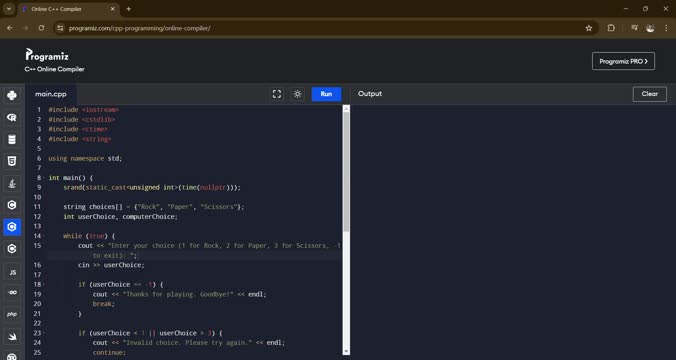Switch to the Java compiler icon
676x360 pixels.
click(12, 183)
